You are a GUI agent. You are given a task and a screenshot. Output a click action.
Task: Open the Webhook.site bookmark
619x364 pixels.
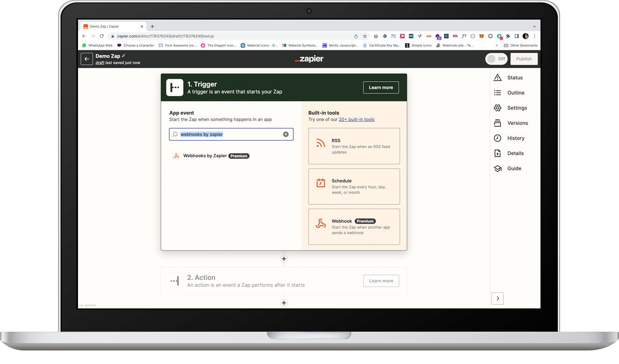point(455,46)
